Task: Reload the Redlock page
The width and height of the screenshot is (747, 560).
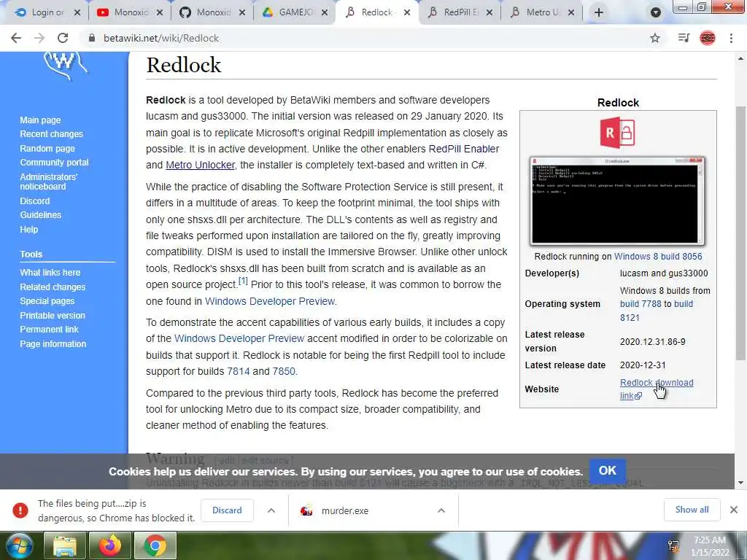Action: (x=63, y=38)
